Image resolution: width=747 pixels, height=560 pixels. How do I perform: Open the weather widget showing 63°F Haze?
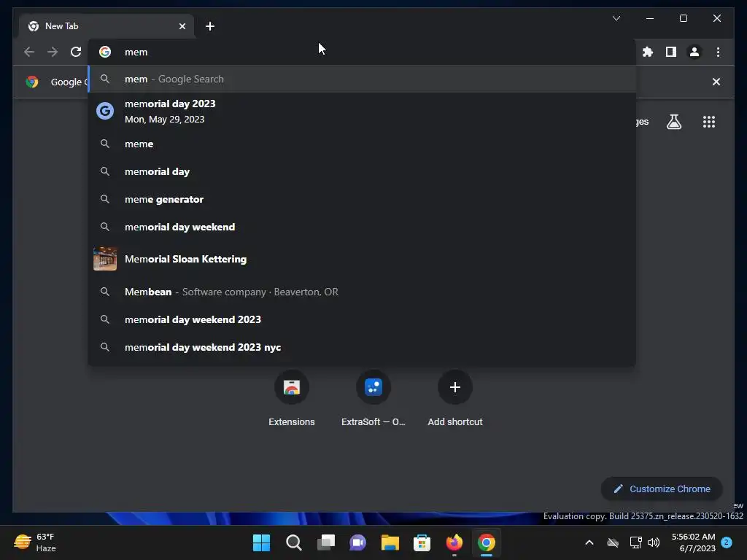[x=35, y=542]
